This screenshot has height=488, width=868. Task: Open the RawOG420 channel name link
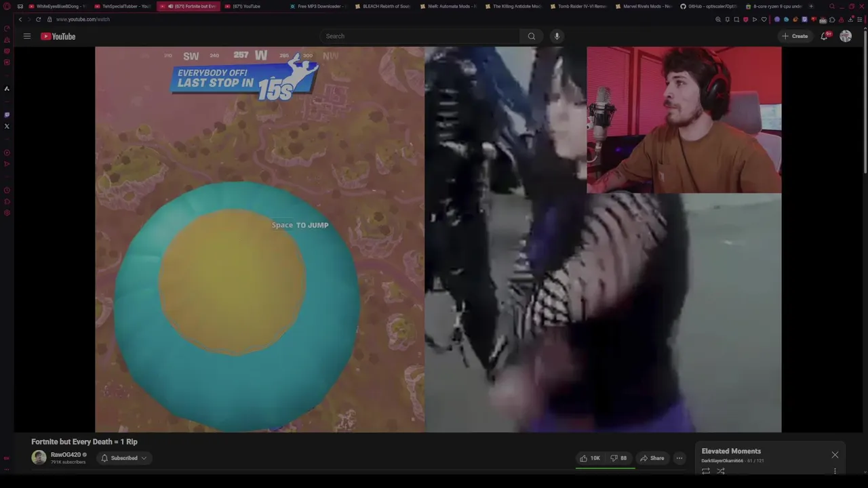click(x=66, y=455)
